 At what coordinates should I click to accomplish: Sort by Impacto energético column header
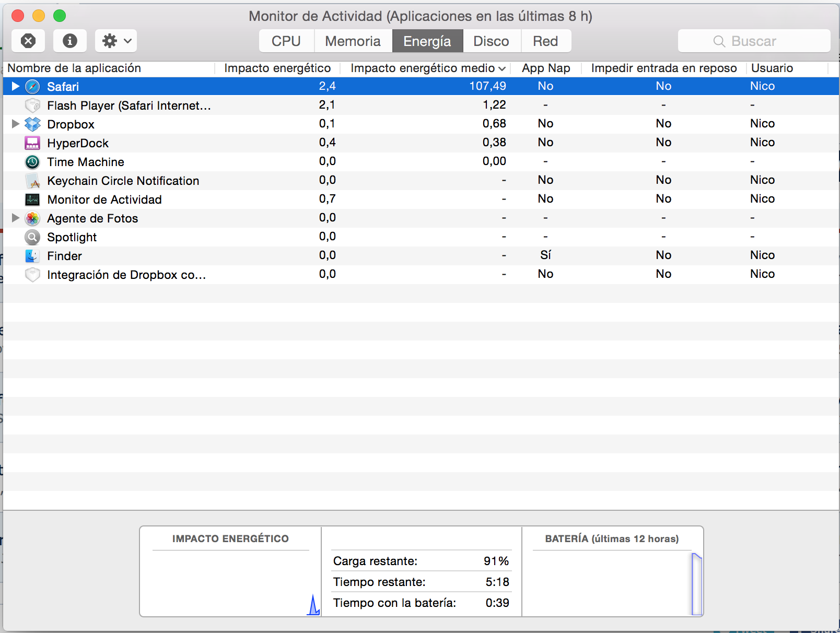pos(277,68)
